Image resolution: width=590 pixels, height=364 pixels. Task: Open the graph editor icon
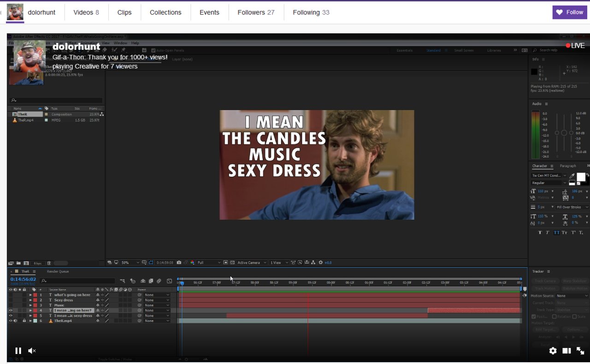[169, 281]
